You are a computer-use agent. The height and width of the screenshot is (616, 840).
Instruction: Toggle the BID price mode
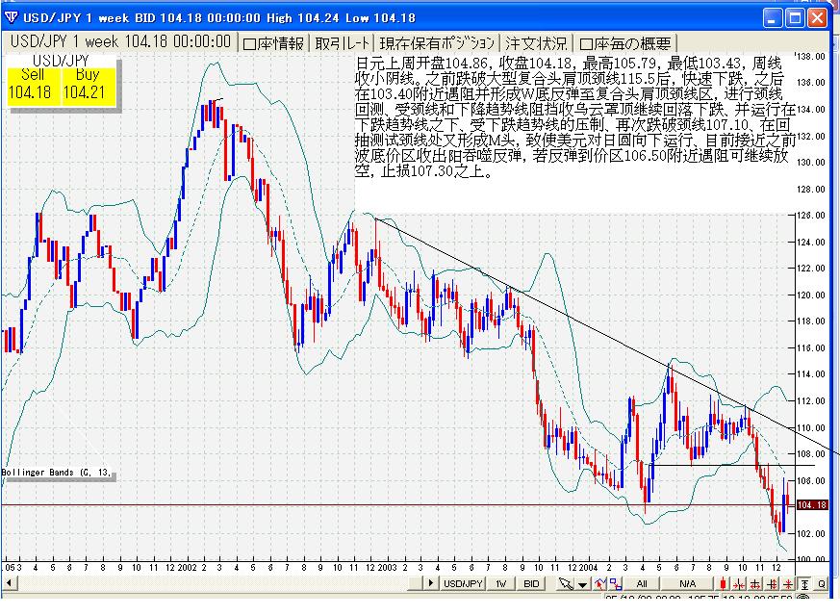coord(532,583)
